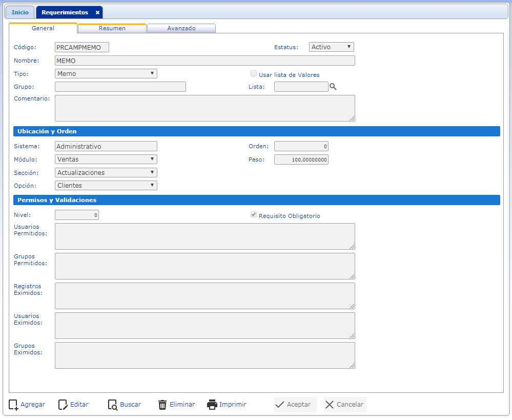This screenshot has width=512, height=420.
Task: Toggle the Requisito Obligatorio checkbox
Action: click(254, 215)
